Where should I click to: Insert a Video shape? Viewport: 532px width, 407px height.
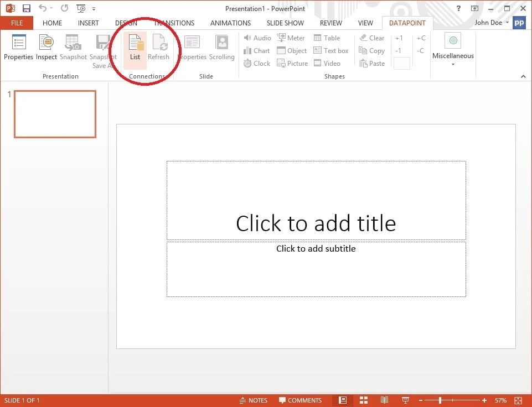point(328,63)
